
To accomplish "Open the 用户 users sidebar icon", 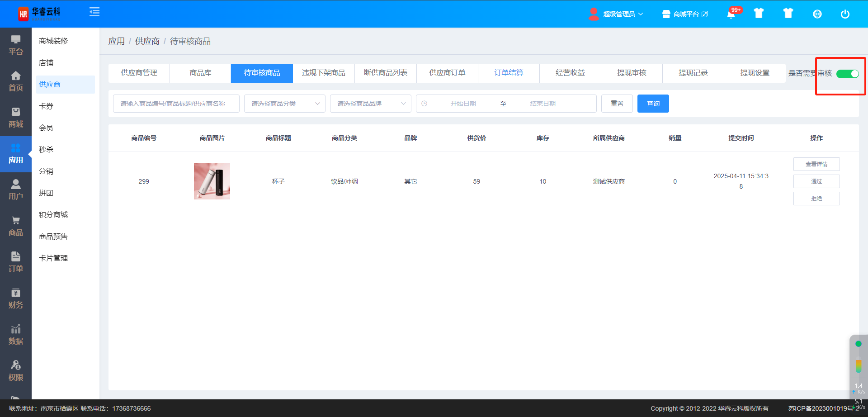I will pyautogui.click(x=16, y=190).
